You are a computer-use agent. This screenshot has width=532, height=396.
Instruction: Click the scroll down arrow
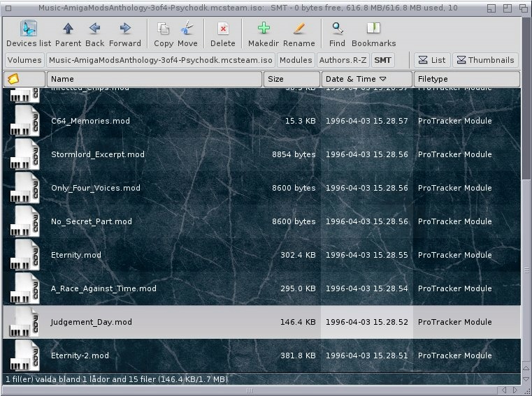click(x=526, y=379)
